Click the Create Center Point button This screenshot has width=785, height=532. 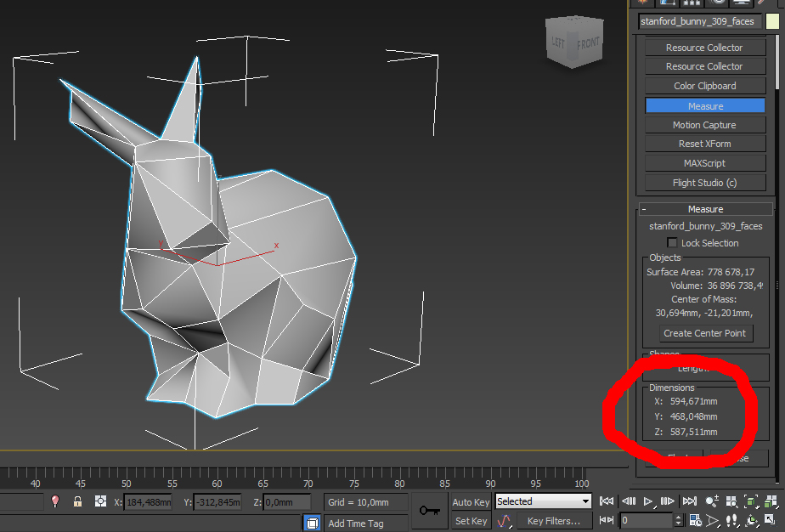[705, 333]
